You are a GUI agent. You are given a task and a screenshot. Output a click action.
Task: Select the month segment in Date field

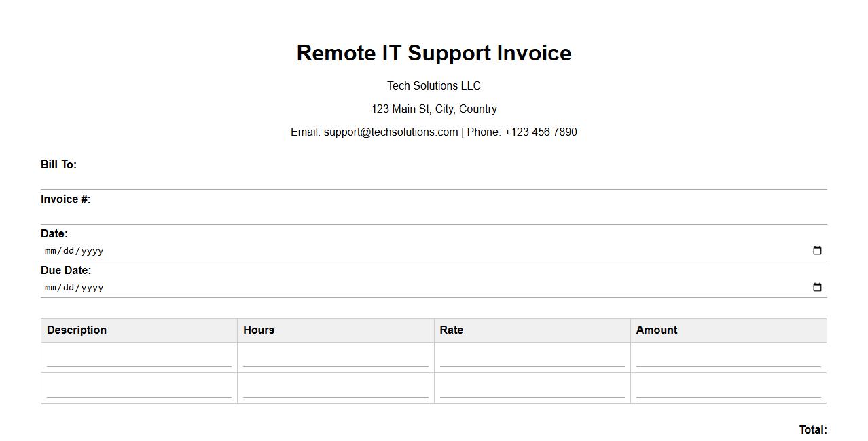coord(51,251)
